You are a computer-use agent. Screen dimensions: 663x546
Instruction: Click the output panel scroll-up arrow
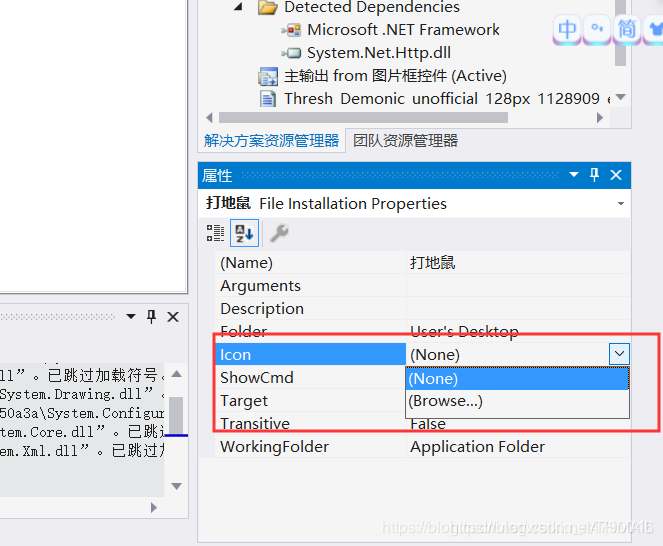click(177, 374)
